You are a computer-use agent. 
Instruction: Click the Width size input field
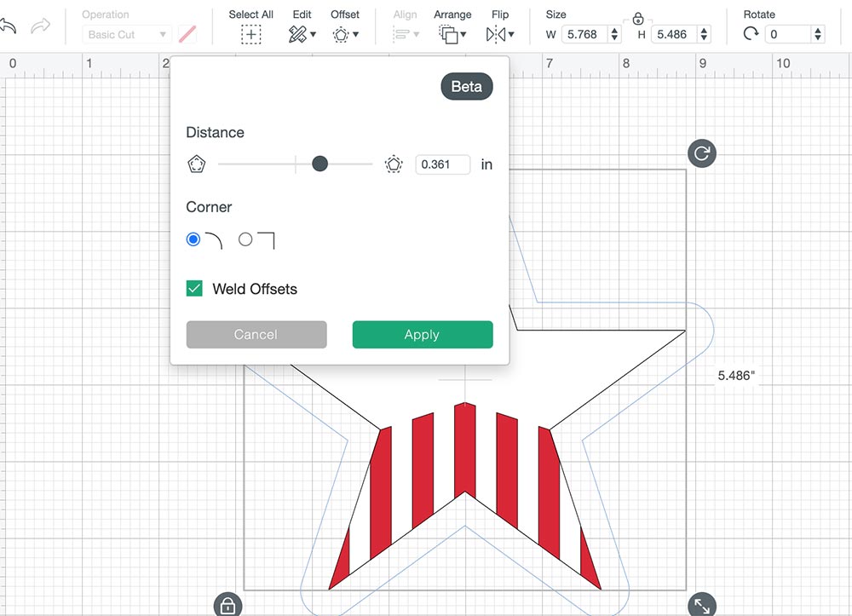584,34
